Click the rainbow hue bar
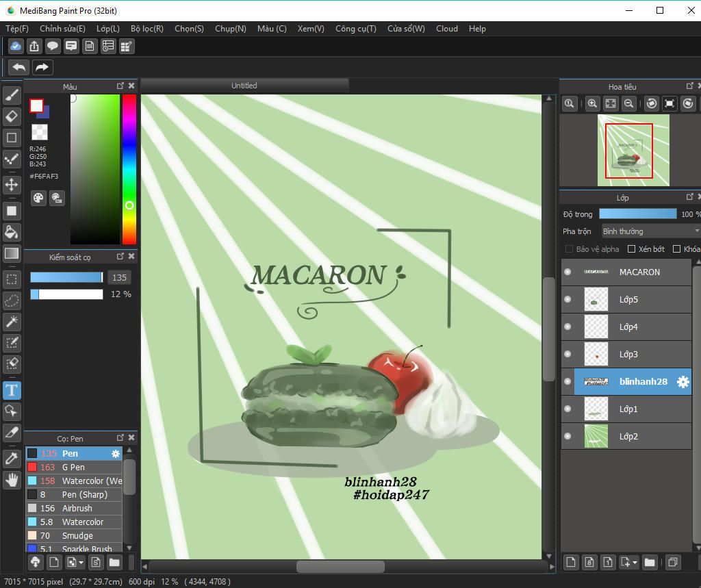The image size is (701, 588). tap(129, 169)
